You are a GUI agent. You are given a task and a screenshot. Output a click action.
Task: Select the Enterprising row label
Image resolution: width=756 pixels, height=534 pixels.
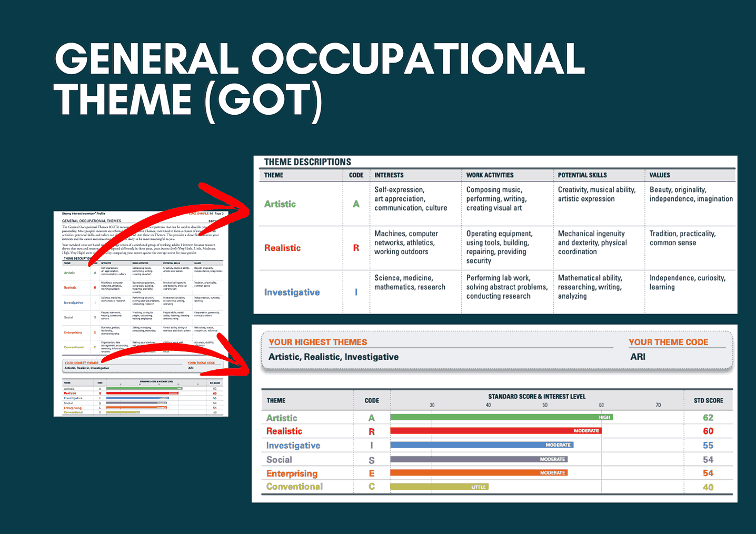pos(292,473)
